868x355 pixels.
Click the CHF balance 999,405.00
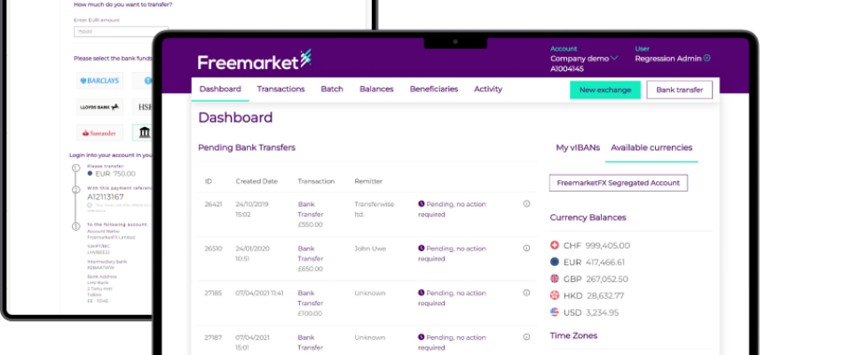click(x=608, y=245)
